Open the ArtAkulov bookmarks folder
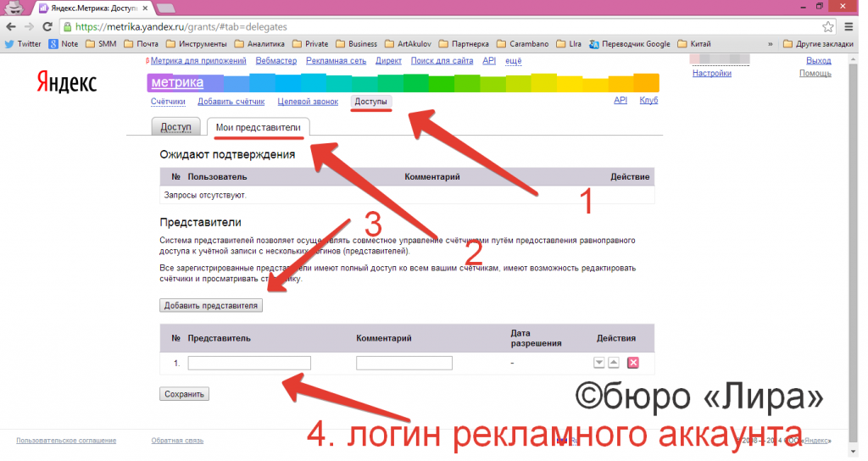868x461 pixels. pos(408,44)
